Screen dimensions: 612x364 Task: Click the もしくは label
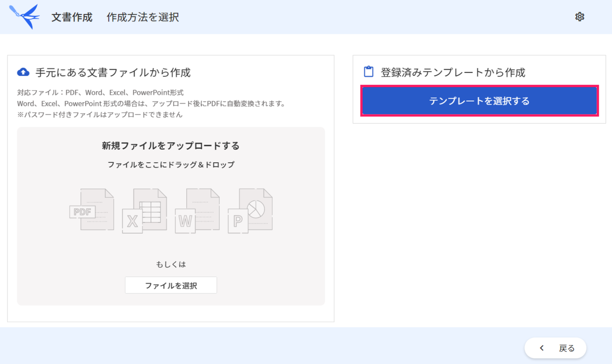click(x=171, y=264)
